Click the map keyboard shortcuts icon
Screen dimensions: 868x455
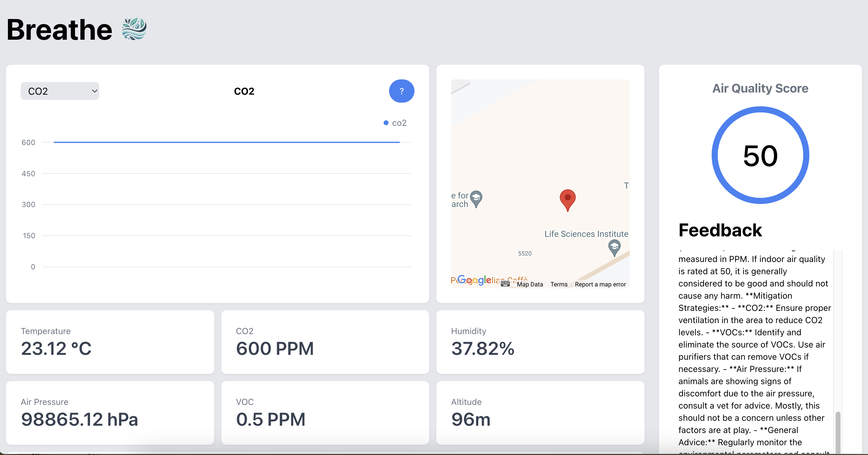tap(505, 284)
